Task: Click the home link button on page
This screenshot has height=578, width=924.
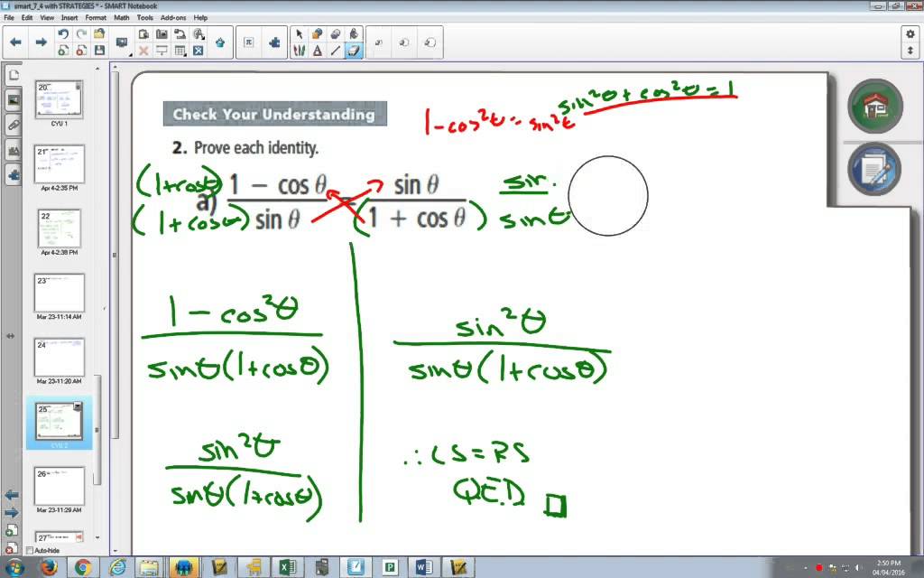Action: [874, 107]
